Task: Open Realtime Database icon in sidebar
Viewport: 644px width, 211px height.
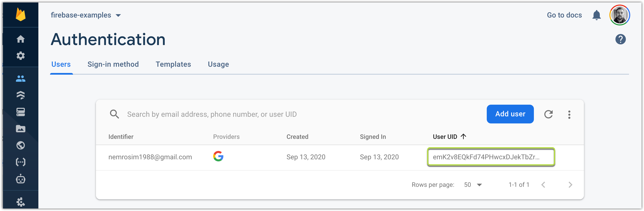Action: [x=20, y=112]
